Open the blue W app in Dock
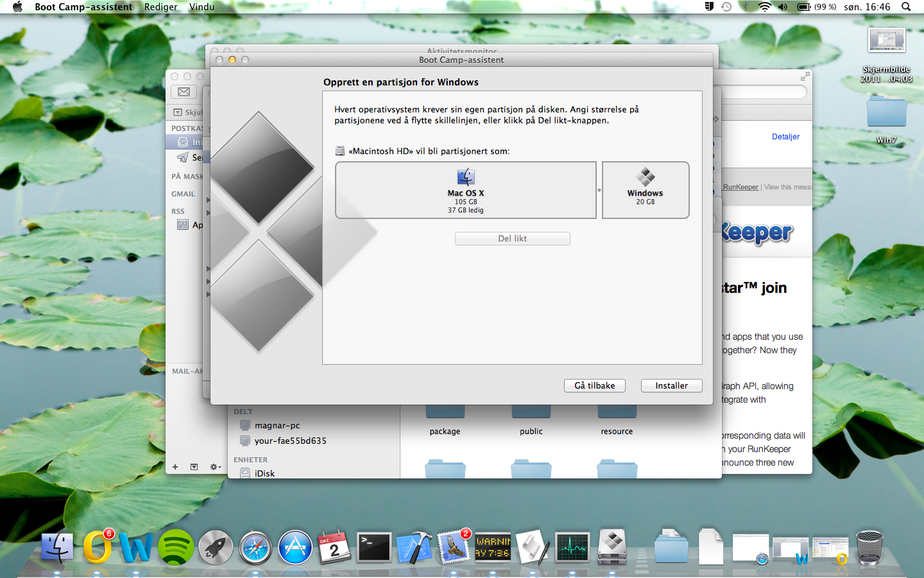 (x=136, y=548)
